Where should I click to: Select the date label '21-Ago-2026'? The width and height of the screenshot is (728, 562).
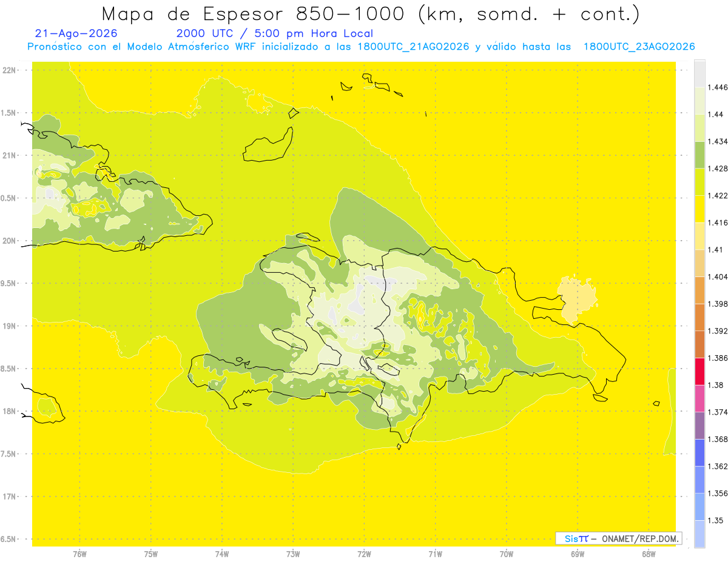76,34
